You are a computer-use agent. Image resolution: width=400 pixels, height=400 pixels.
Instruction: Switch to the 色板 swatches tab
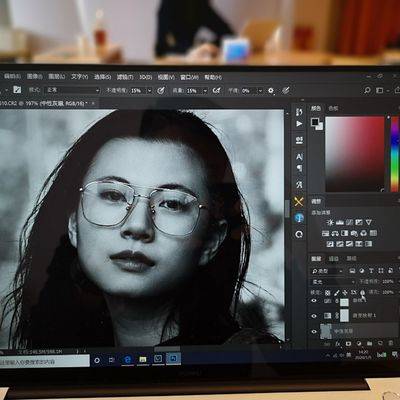(333, 108)
